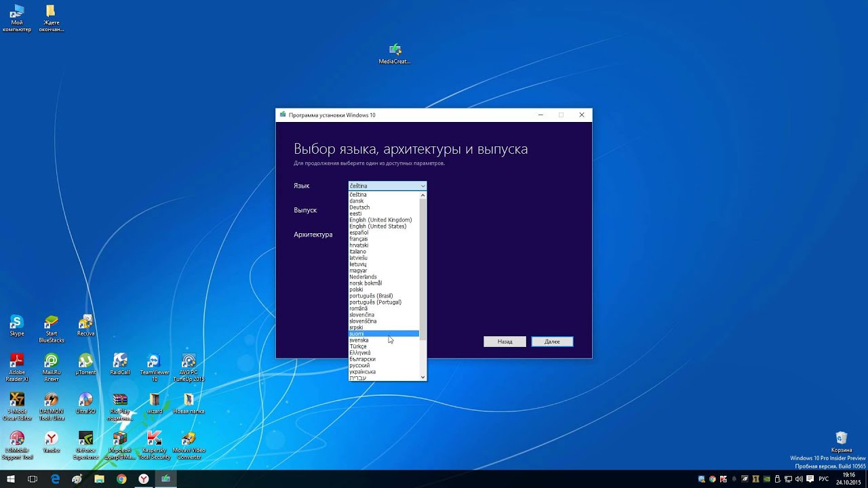
Task: Click language list scroll-up arrow
Action: pos(423,195)
